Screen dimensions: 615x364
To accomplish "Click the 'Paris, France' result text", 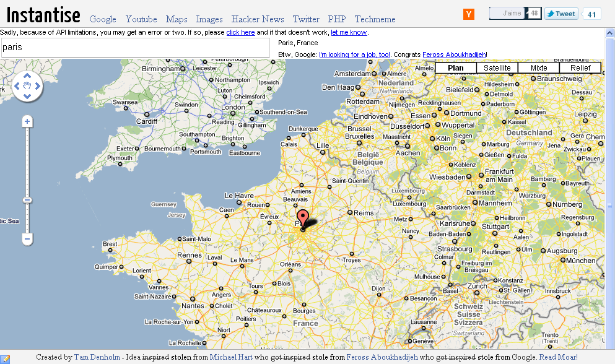I will pyautogui.click(x=298, y=43).
